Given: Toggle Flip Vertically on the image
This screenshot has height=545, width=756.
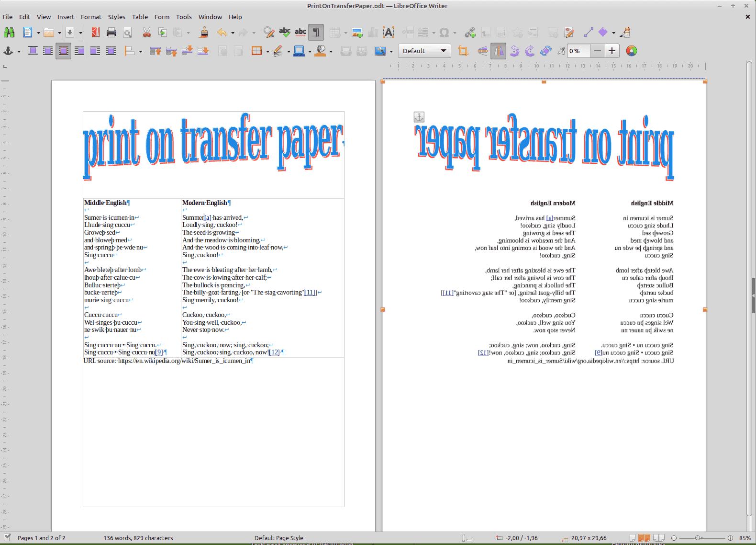Looking at the screenshot, I should 483,51.
